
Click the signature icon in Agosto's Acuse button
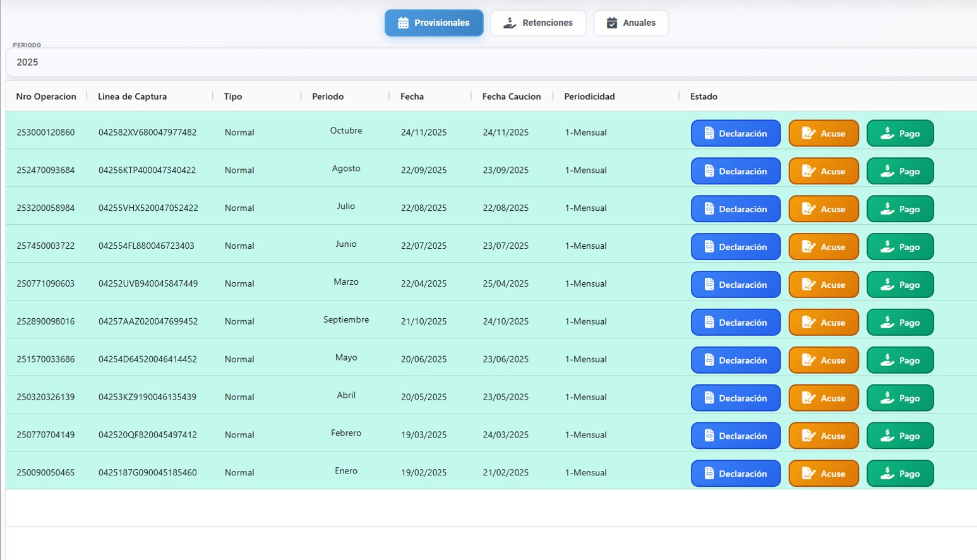pyautogui.click(x=808, y=171)
